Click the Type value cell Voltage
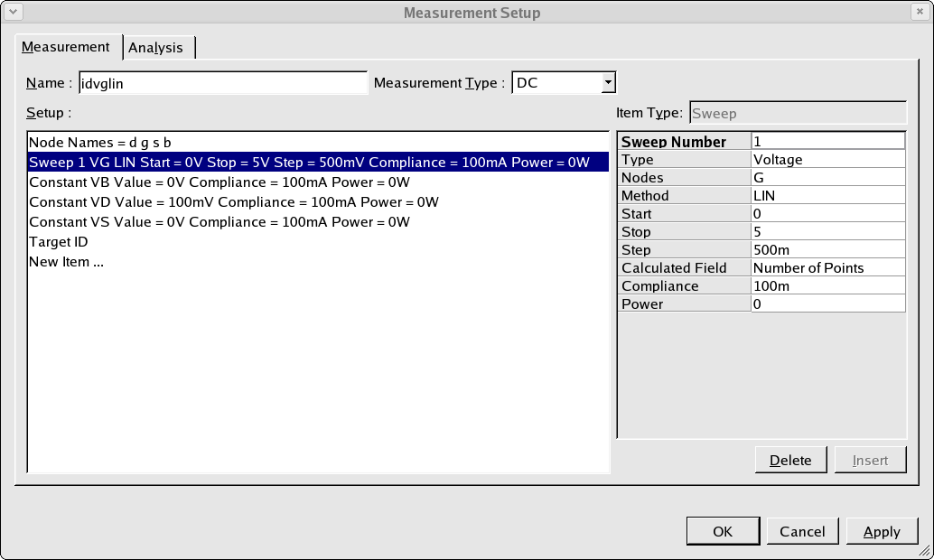Viewport: 934px width, 560px height. point(828,160)
